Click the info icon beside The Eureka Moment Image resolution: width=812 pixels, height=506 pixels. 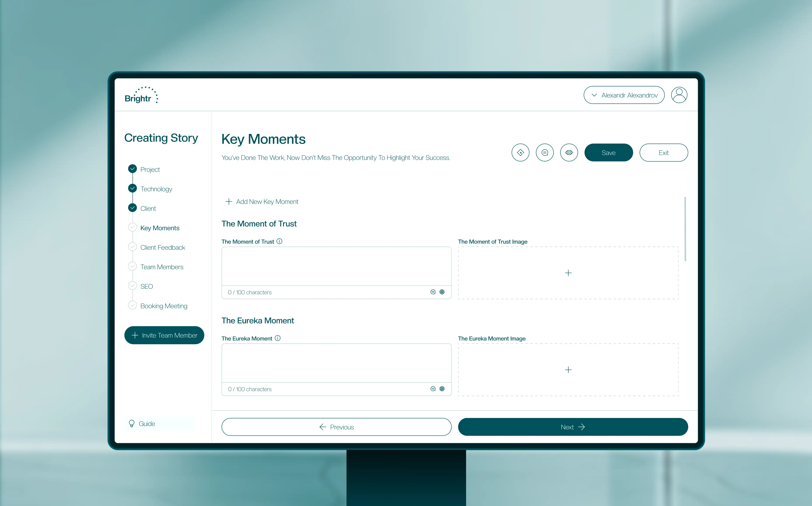277,338
